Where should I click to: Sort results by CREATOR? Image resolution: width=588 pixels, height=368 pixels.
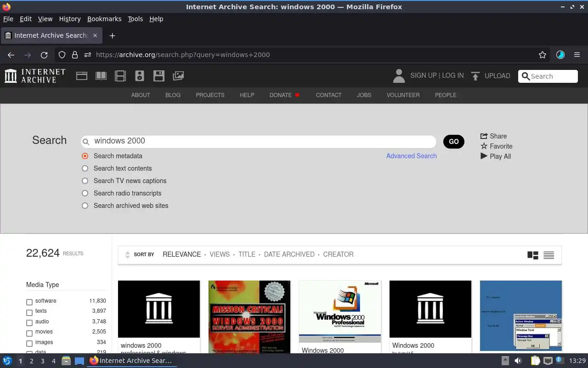[338, 254]
